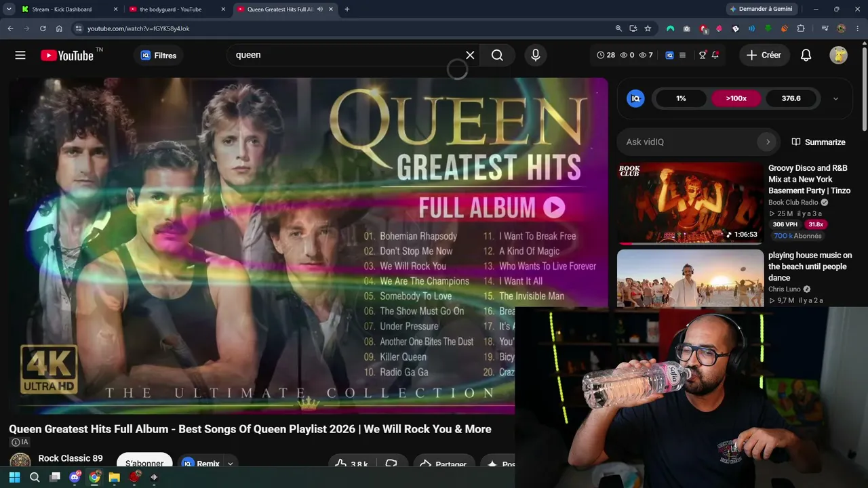Screen dimensions: 868x488
Task: Close the bodyguard - YouTube tab
Action: point(223,9)
